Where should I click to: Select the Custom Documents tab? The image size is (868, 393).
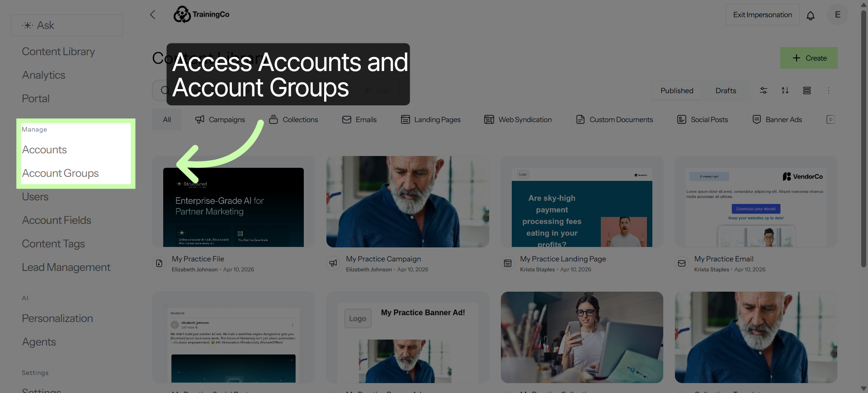coord(615,119)
